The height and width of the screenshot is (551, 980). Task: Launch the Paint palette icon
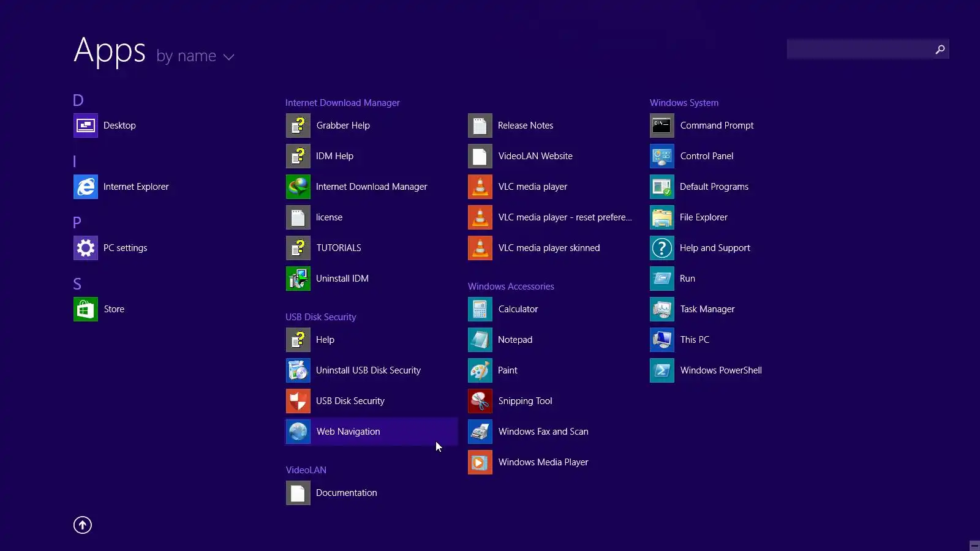pyautogui.click(x=480, y=370)
